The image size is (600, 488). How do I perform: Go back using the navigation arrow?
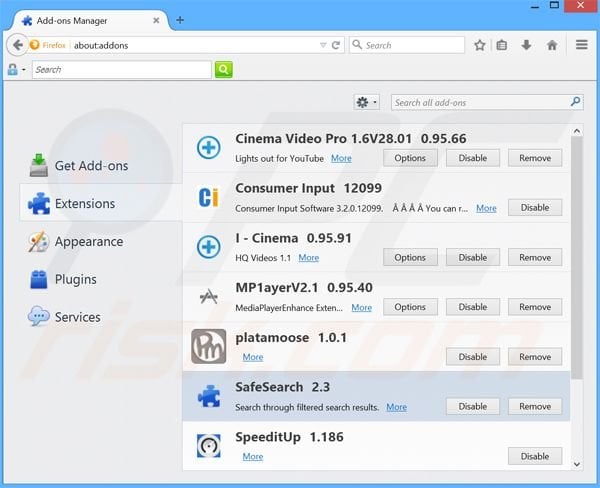pos(17,45)
